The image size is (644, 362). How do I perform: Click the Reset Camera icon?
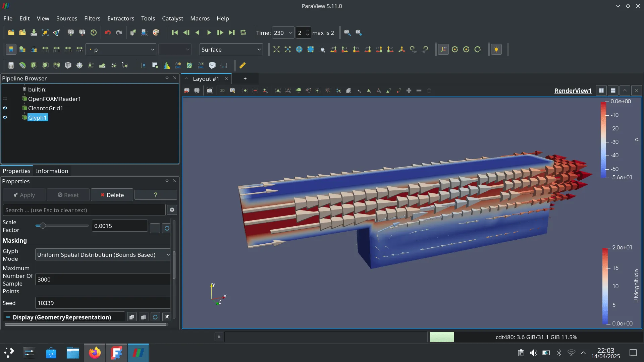click(x=276, y=50)
